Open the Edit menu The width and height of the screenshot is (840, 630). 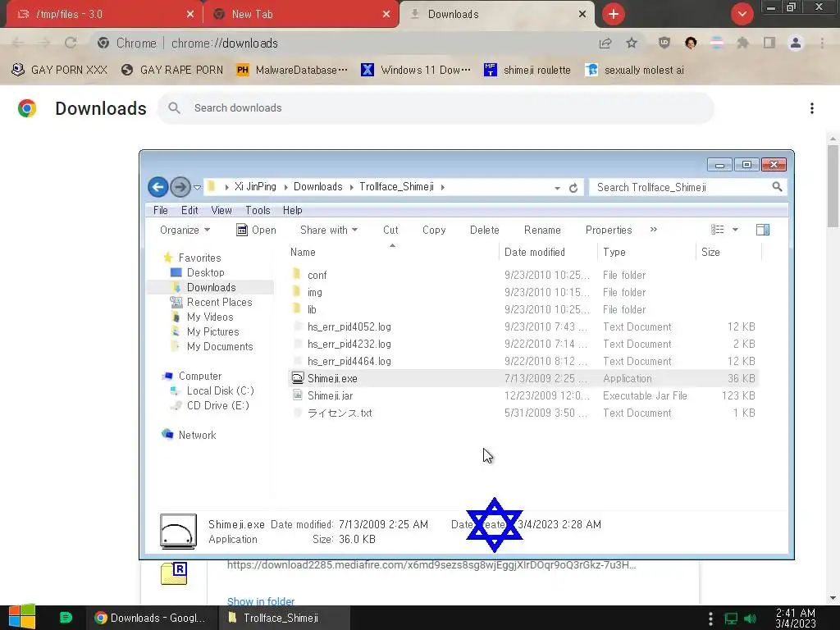(189, 210)
